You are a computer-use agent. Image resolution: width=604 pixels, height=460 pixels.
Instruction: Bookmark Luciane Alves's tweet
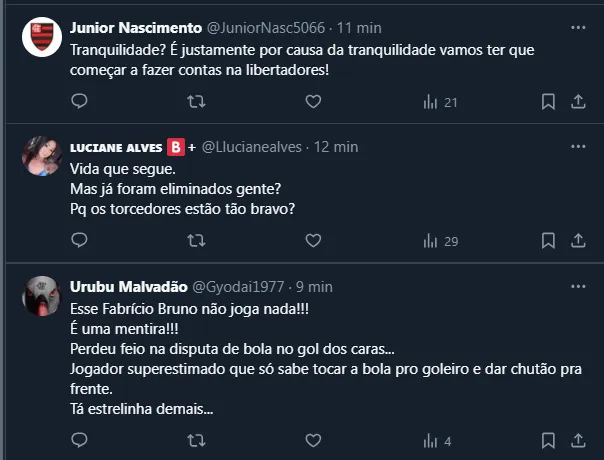coord(548,240)
